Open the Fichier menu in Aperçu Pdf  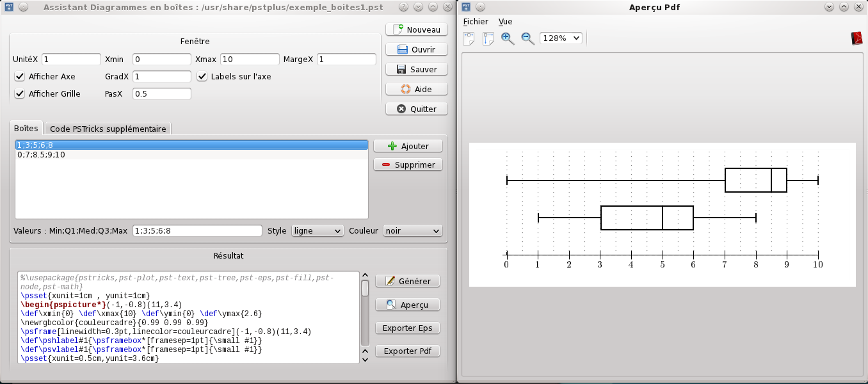tap(476, 21)
